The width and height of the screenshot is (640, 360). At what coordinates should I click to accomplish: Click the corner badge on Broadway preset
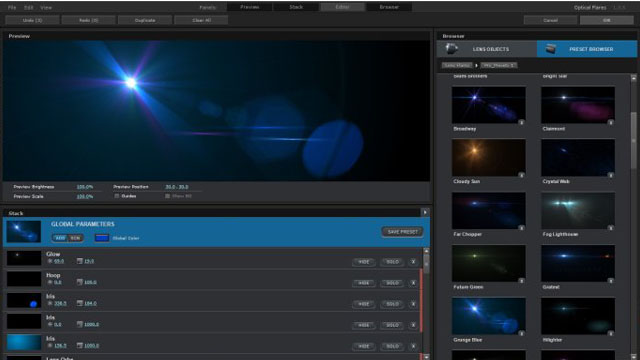tap(521, 122)
